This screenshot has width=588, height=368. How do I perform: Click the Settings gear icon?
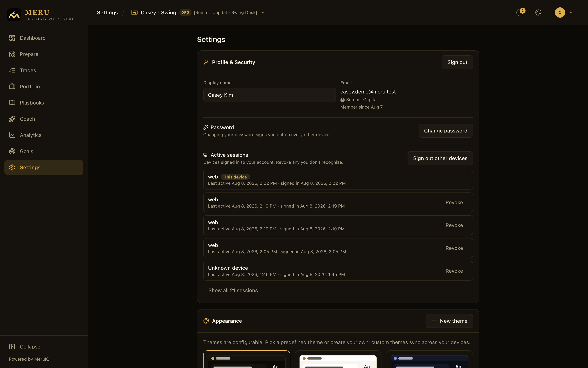coord(12,167)
